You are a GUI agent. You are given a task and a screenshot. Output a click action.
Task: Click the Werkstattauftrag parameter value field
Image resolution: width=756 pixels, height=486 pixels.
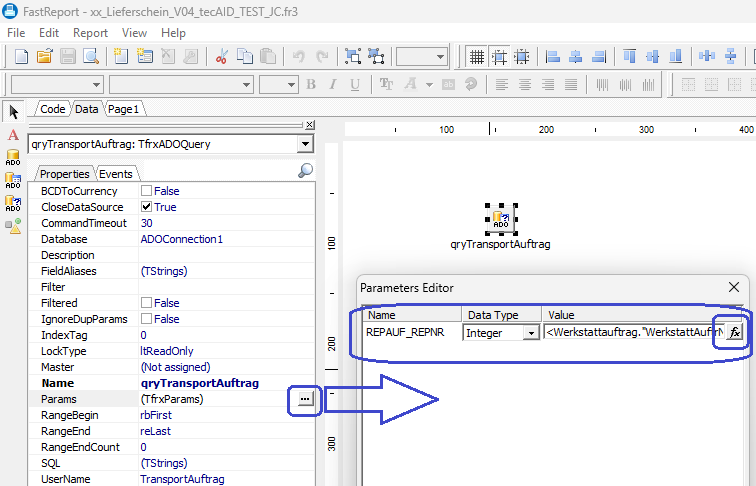[x=634, y=332]
